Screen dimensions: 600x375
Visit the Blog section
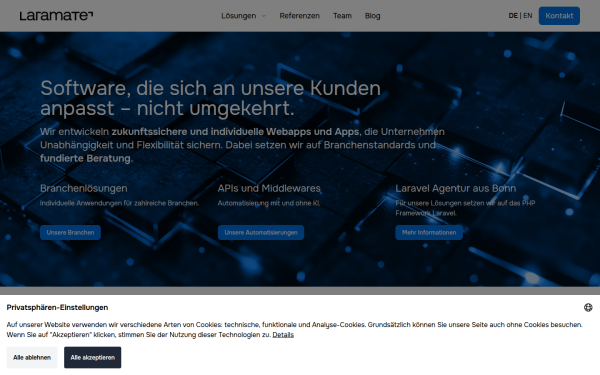(x=372, y=16)
